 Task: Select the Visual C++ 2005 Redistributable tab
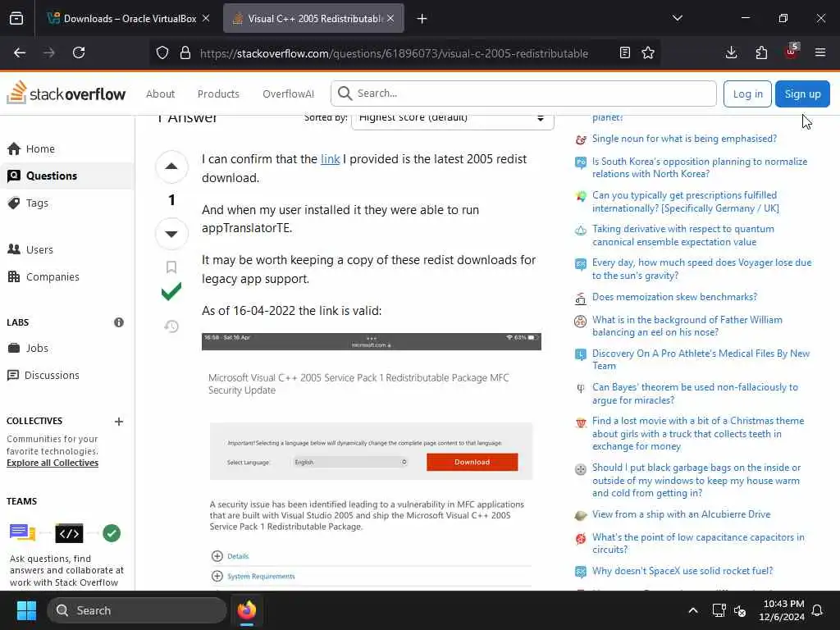313,18
